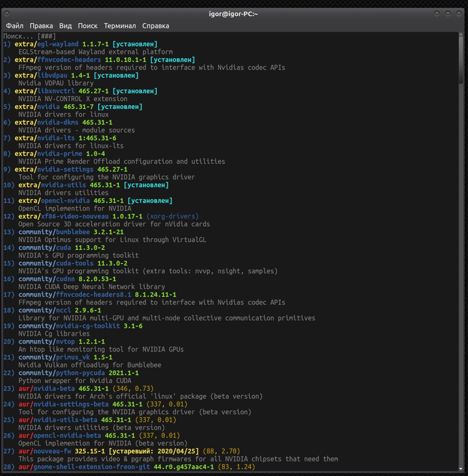The width and height of the screenshot is (468, 476).
Task: Click the 'NVIDIA CUDA Deep Neural Network library' description
Action: click(92, 287)
